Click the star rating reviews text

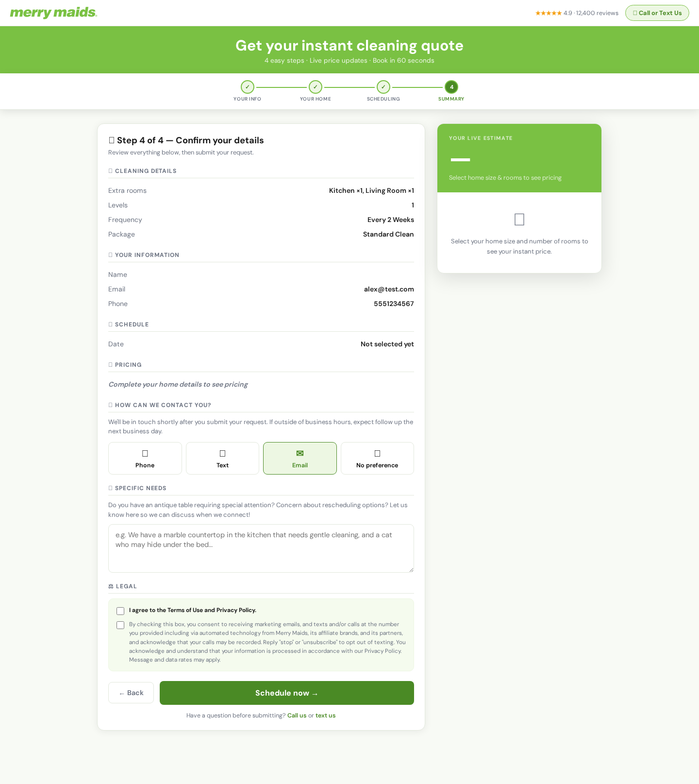pyautogui.click(x=577, y=13)
